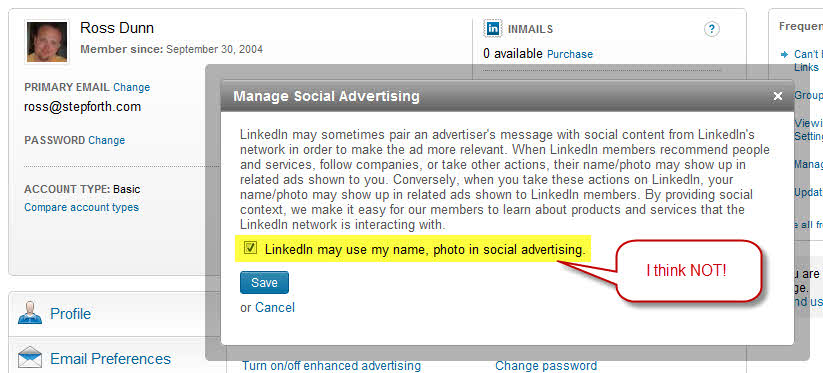This screenshot has width=823, height=373.
Task: Purchase more InMails
Action: click(x=569, y=54)
